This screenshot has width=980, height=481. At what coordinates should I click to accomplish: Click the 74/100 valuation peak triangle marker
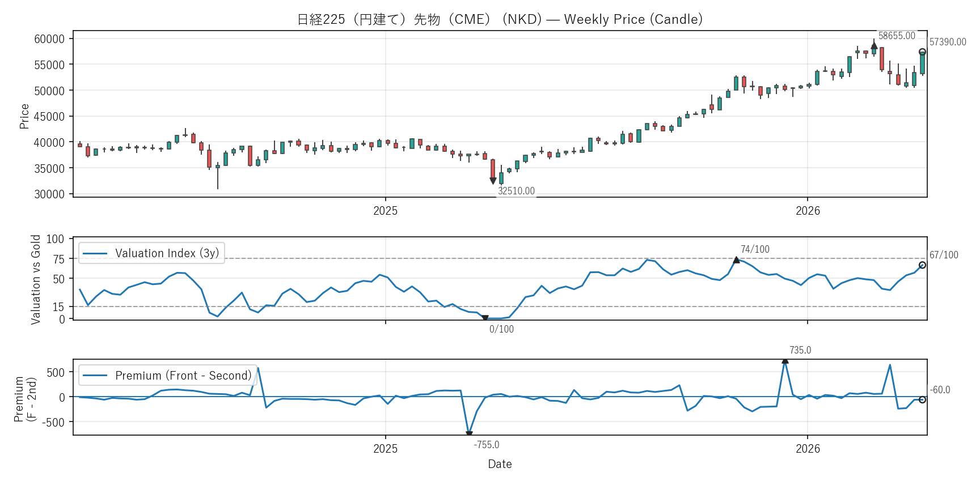coord(736,260)
